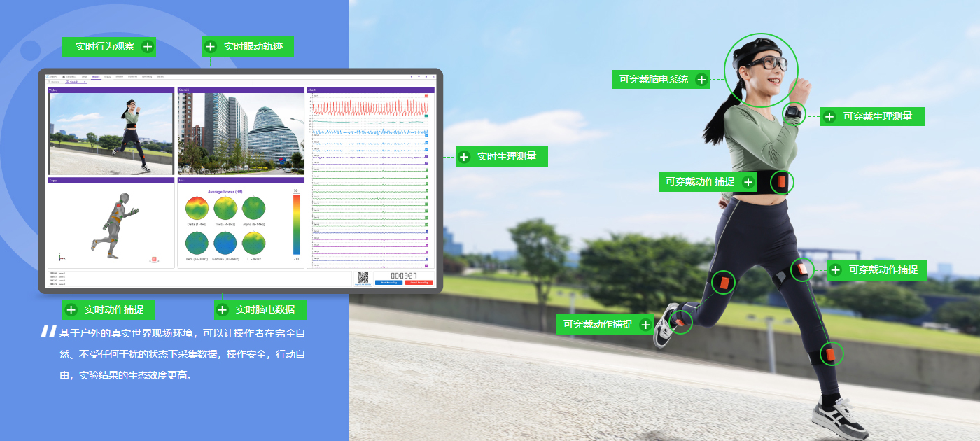This screenshot has width=980, height=441.
Task: Click the Stimuli panel with city buildings
Action: pyautogui.click(x=241, y=134)
